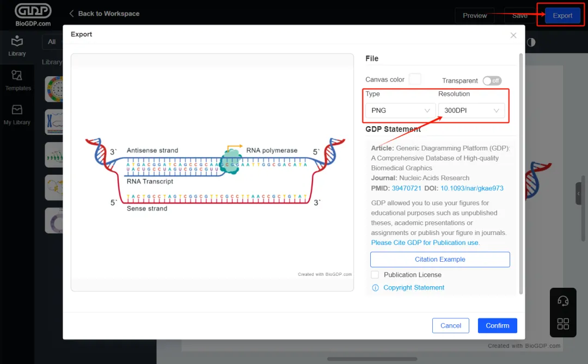Image resolution: width=588 pixels, height=364 pixels.
Task: Toggle the Transparent switch on
Action: pos(492,81)
